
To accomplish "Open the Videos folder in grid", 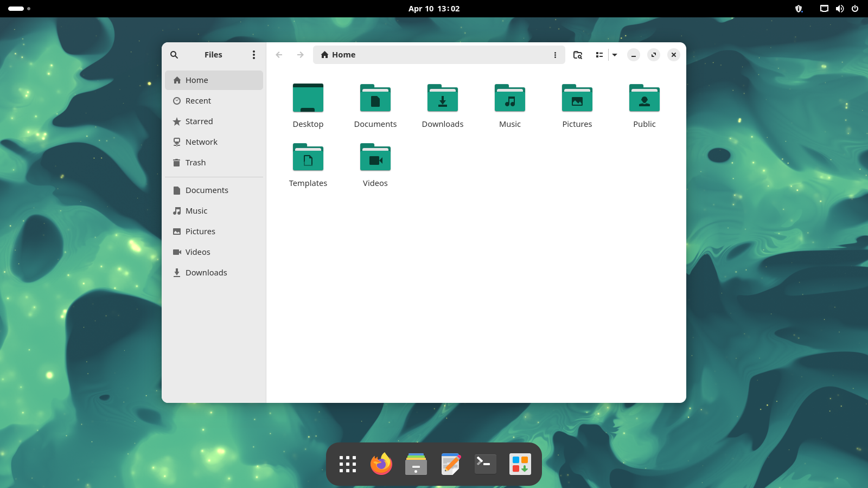I will (375, 158).
